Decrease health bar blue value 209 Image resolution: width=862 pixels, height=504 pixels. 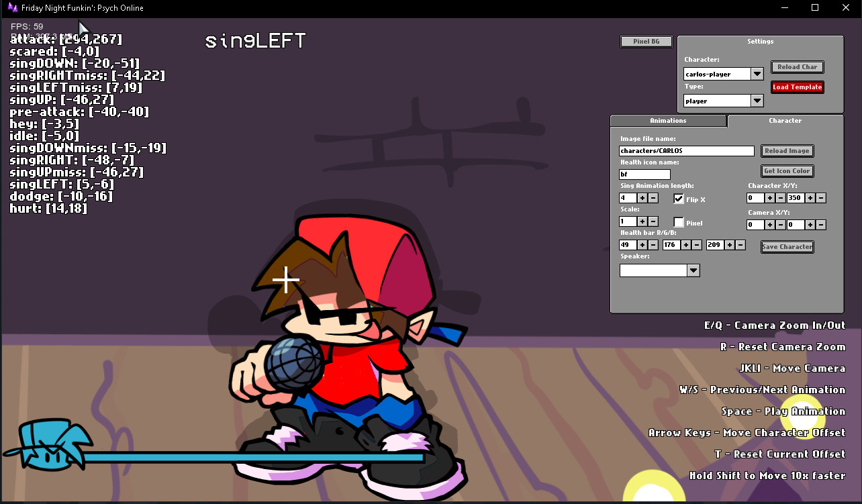pyautogui.click(x=740, y=245)
